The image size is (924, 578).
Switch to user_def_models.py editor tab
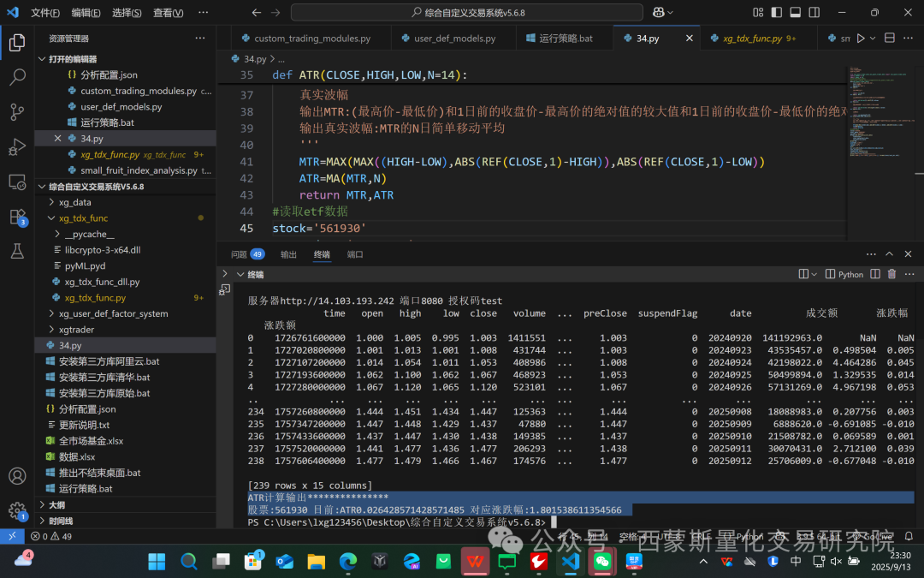coord(453,39)
